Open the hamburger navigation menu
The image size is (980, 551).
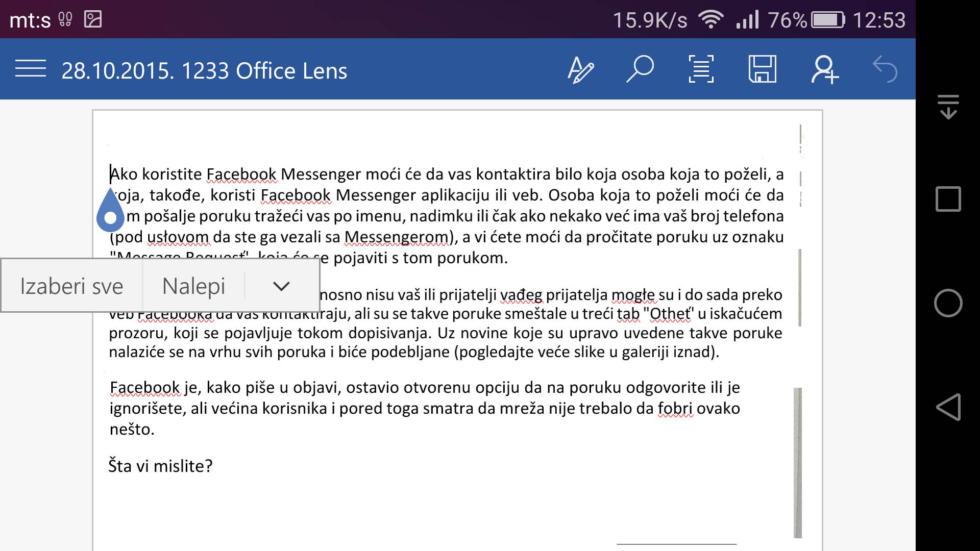coord(31,69)
